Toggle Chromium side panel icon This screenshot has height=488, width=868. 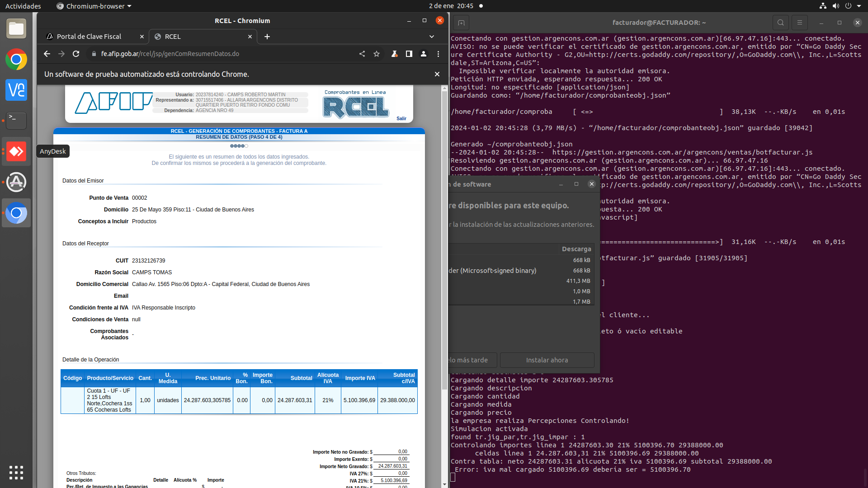coord(409,54)
